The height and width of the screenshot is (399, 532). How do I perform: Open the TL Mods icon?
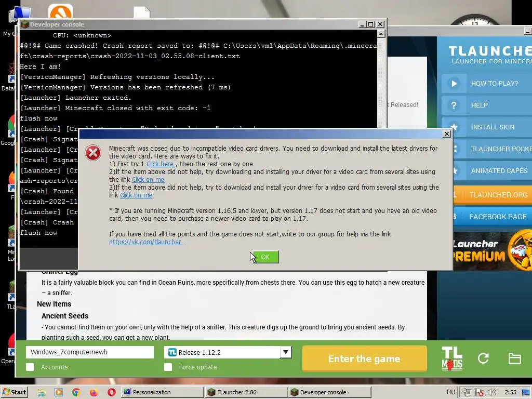click(452, 358)
